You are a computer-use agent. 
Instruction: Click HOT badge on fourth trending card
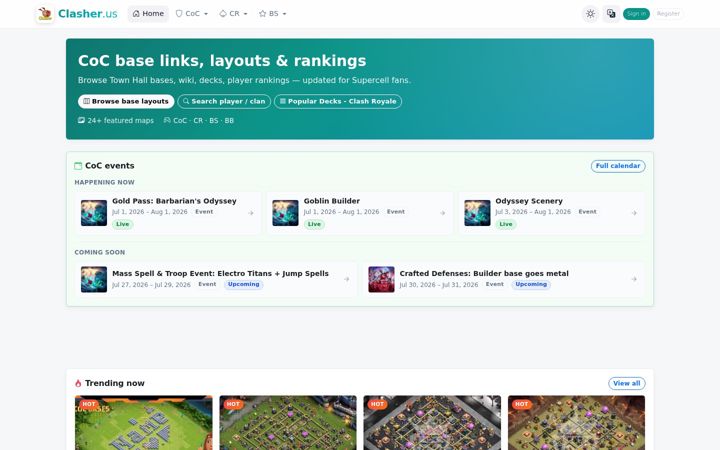point(522,404)
